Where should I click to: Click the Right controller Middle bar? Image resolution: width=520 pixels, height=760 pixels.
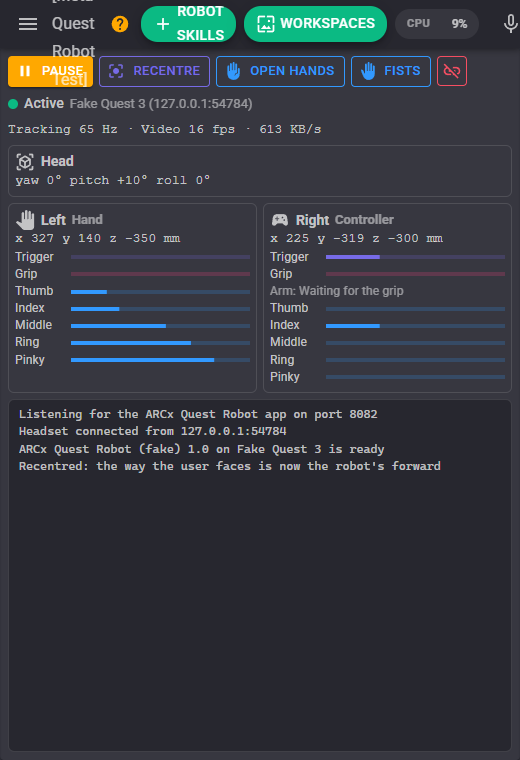coord(415,343)
